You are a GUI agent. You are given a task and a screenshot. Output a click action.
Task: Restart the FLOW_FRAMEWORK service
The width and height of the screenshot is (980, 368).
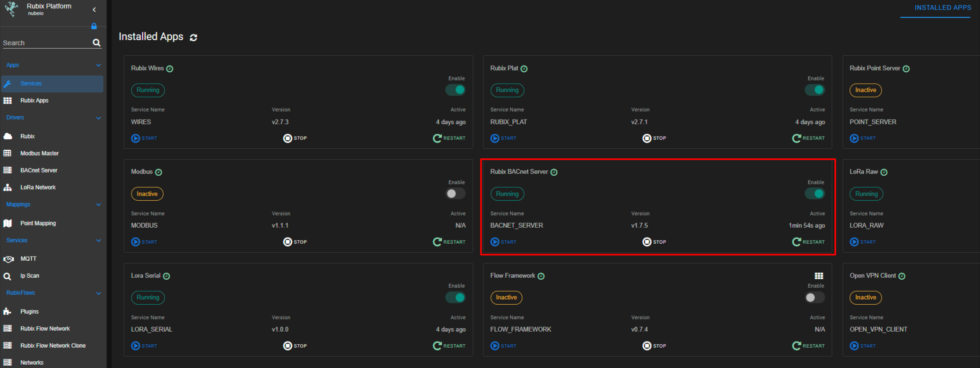[x=809, y=346]
